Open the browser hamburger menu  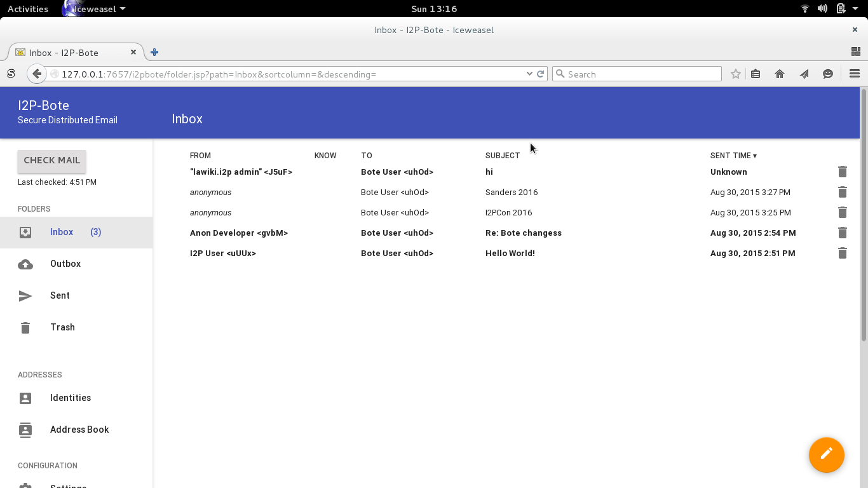854,74
